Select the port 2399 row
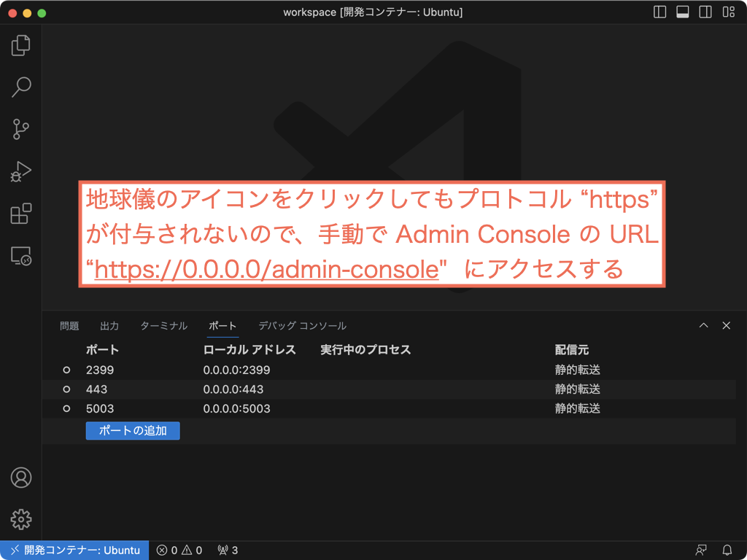747x560 pixels. tap(389, 370)
